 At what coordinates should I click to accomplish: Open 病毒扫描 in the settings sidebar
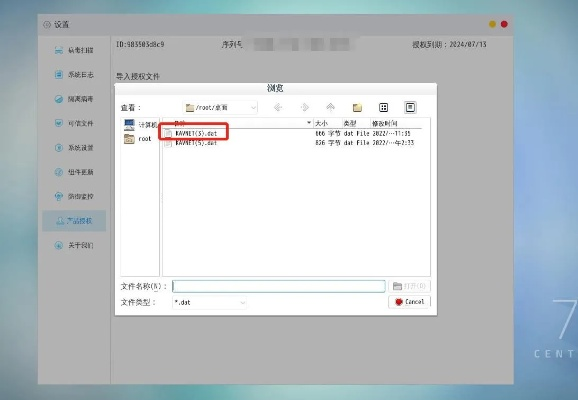[74, 50]
